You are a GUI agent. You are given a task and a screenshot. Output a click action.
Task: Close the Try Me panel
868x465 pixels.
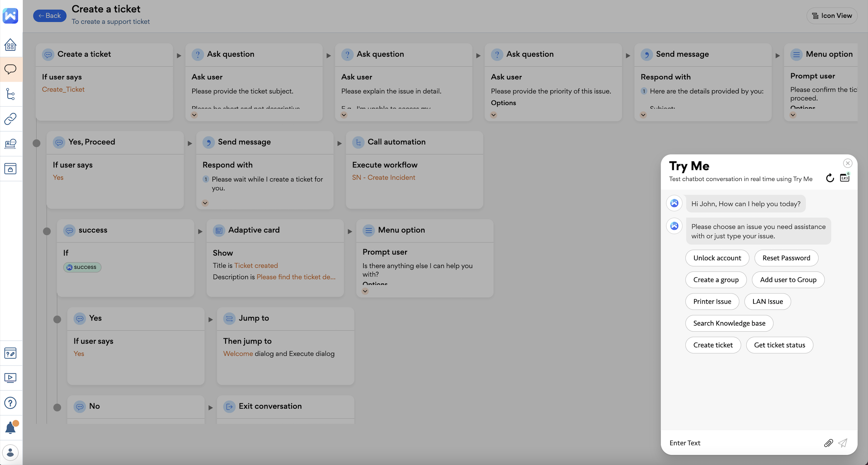point(848,163)
